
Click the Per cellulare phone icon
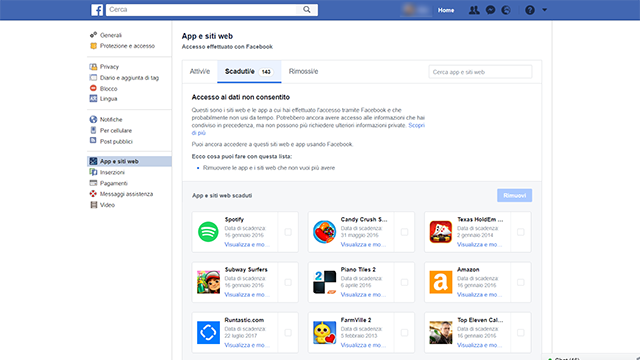pyautogui.click(x=93, y=130)
